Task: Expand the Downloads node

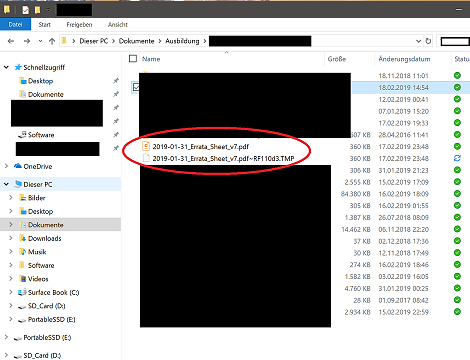Action: coord(11,238)
